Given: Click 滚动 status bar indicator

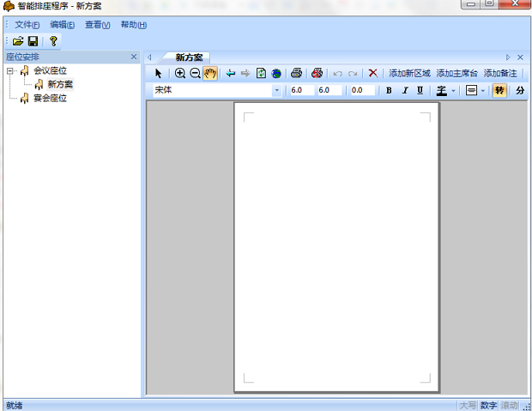Looking at the screenshot, I should tap(510, 406).
